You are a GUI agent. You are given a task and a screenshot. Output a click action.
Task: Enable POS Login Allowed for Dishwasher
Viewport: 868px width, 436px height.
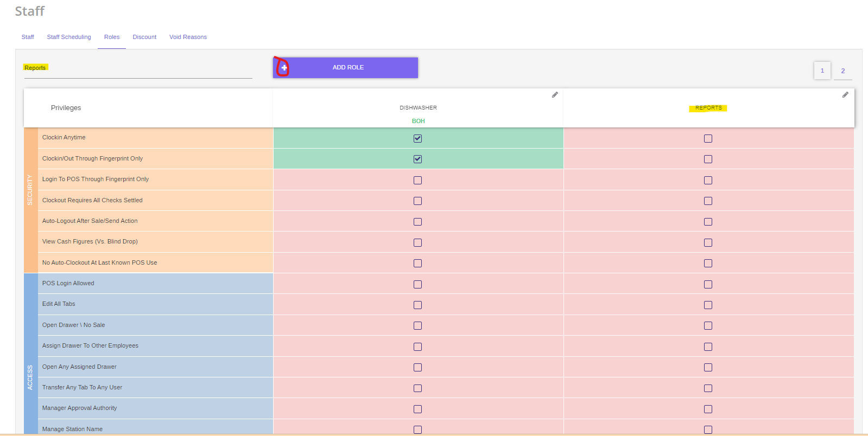(x=417, y=284)
